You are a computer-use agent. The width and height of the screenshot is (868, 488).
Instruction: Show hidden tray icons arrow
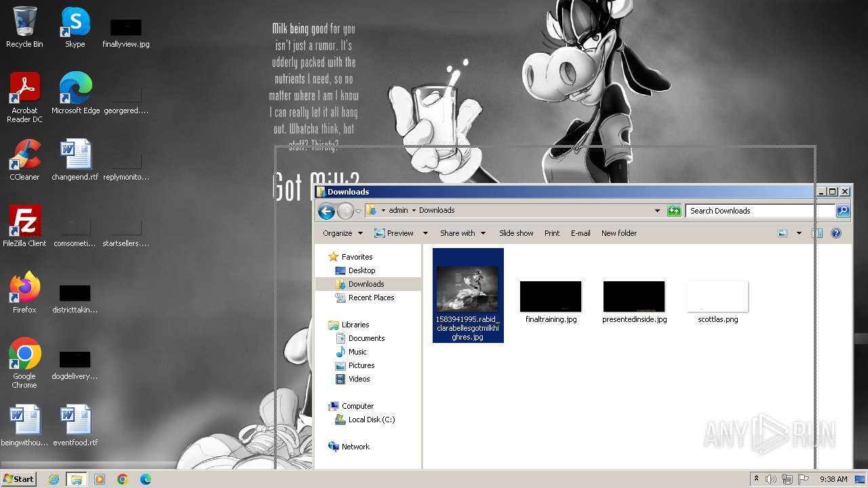[x=756, y=479]
